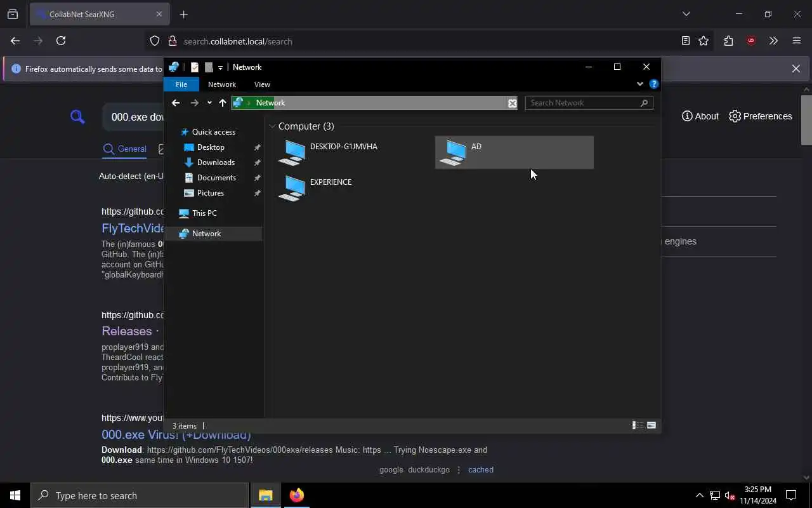Open Firefox taskbar icon
Screen dimensions: 812x508
pyautogui.click(x=296, y=495)
